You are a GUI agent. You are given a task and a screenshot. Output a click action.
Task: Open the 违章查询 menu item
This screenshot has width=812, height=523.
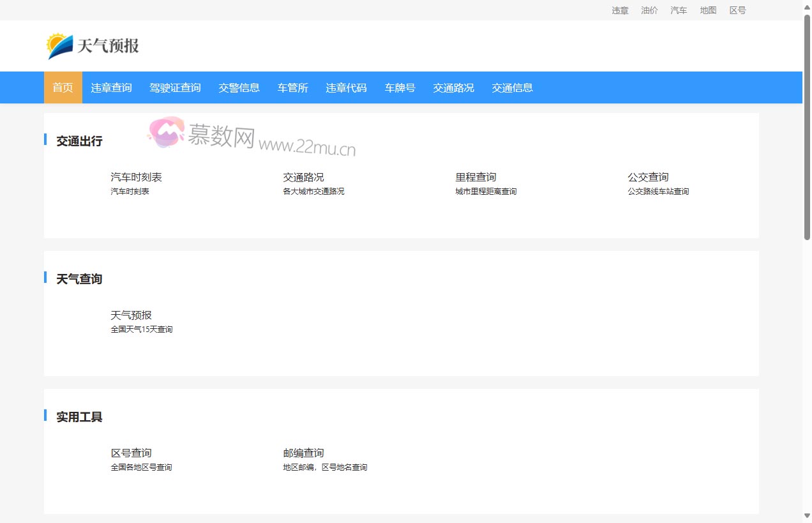click(x=111, y=87)
